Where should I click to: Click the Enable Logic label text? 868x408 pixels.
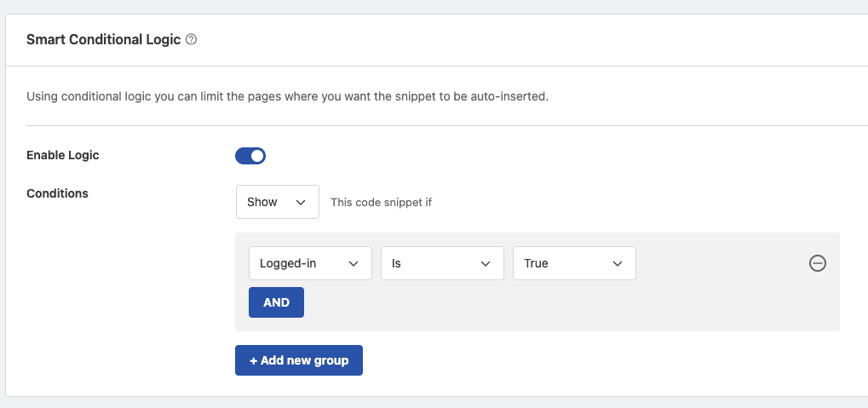pyautogui.click(x=62, y=155)
